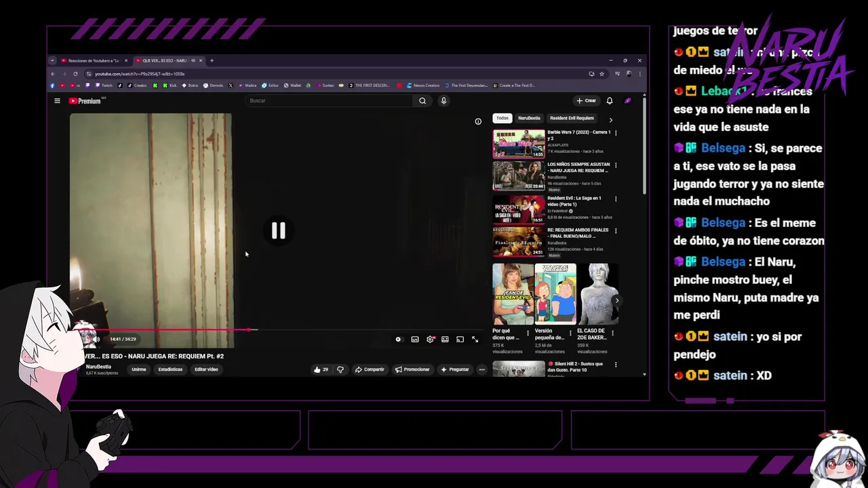Open Estadísticas for the video
Image resolution: width=868 pixels, height=488 pixels.
[x=170, y=369]
